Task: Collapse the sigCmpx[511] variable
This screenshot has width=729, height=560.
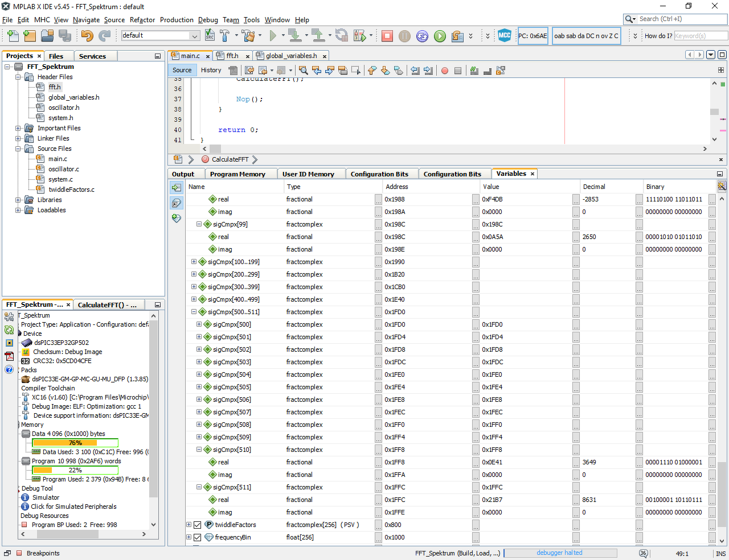Action: click(x=199, y=487)
